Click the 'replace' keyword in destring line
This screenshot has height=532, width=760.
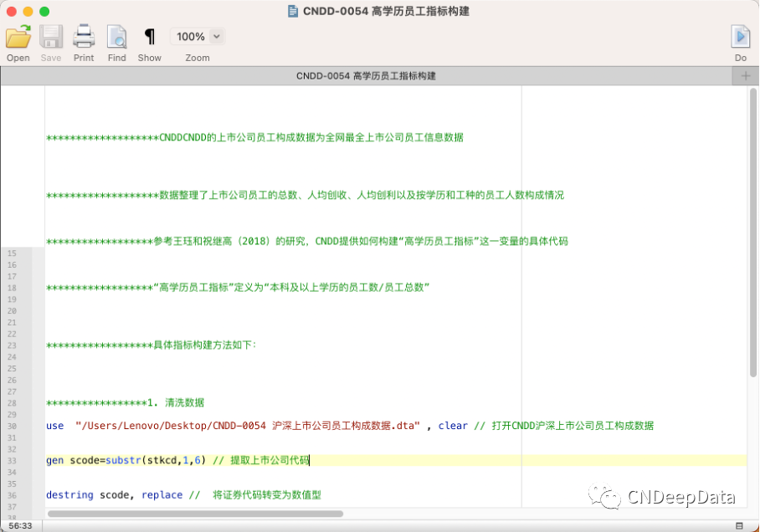coord(162,495)
